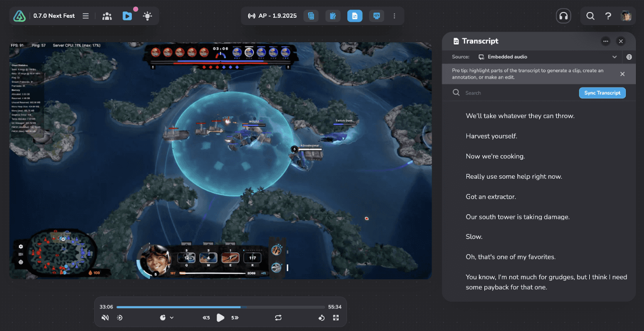Click the Sync Transcript button
This screenshot has width=644, height=331.
coord(602,93)
